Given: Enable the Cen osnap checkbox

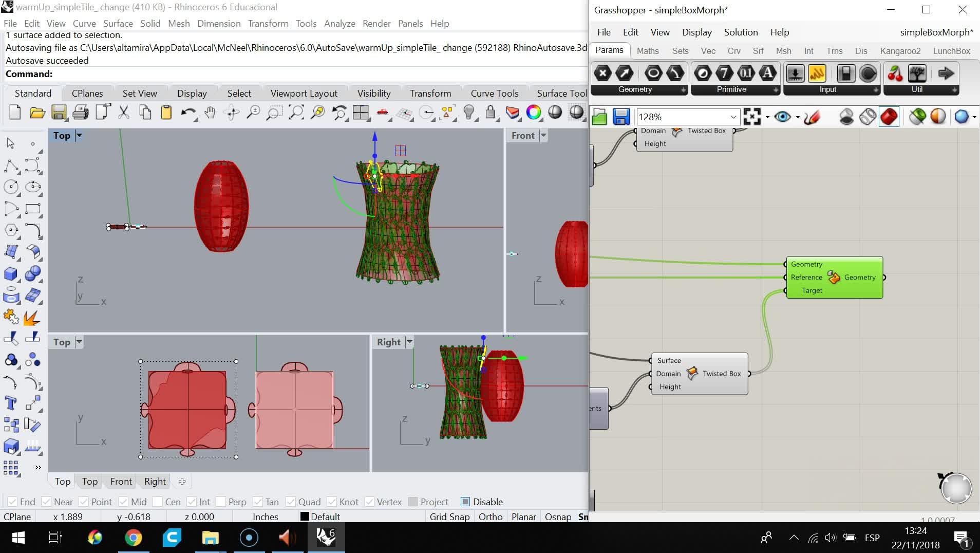Looking at the screenshot, I should pyautogui.click(x=158, y=502).
